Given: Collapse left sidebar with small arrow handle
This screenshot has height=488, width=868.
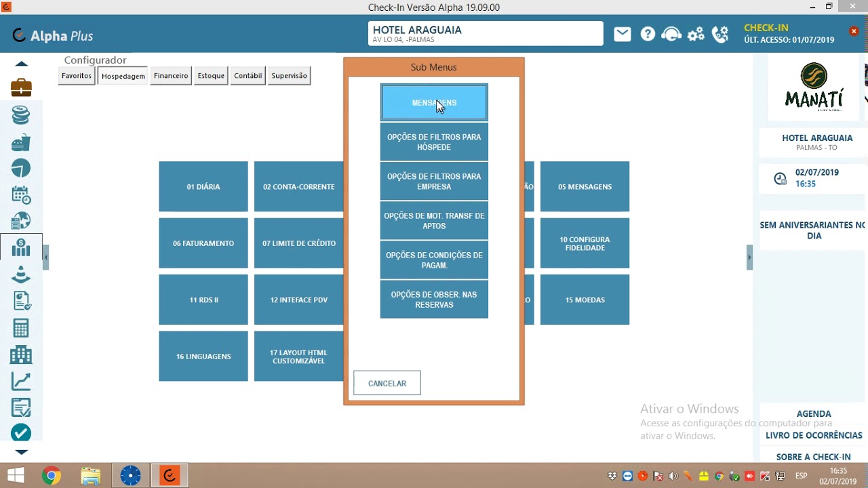Looking at the screenshot, I should [45, 258].
